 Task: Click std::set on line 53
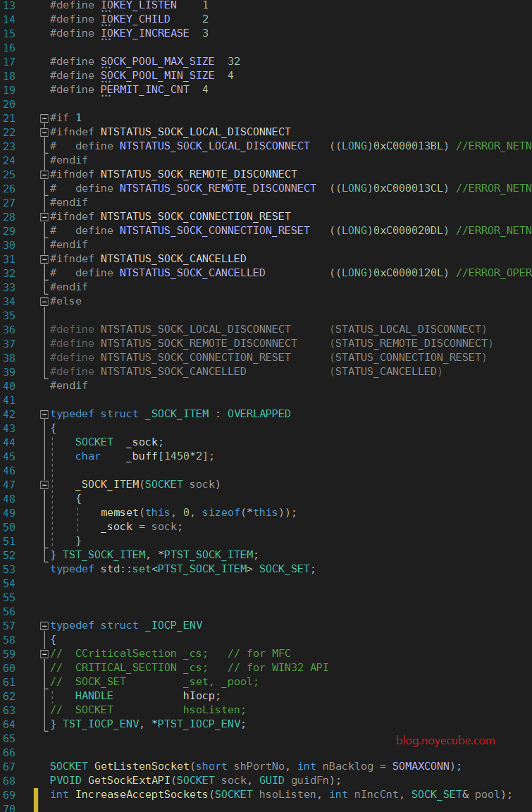pos(125,569)
